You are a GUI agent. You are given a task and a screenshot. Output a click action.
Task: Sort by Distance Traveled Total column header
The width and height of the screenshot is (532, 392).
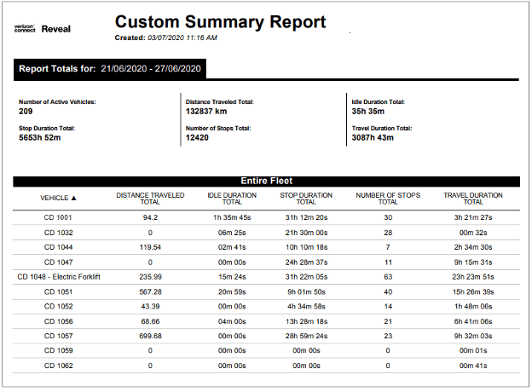click(150, 199)
